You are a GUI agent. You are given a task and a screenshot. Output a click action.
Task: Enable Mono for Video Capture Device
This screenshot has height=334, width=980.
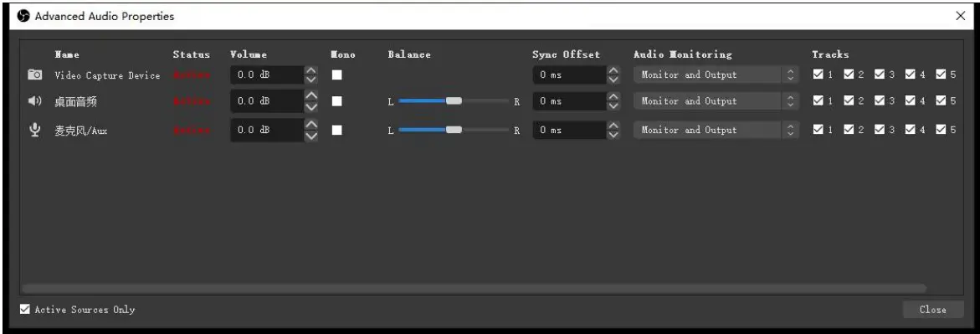[337, 75]
